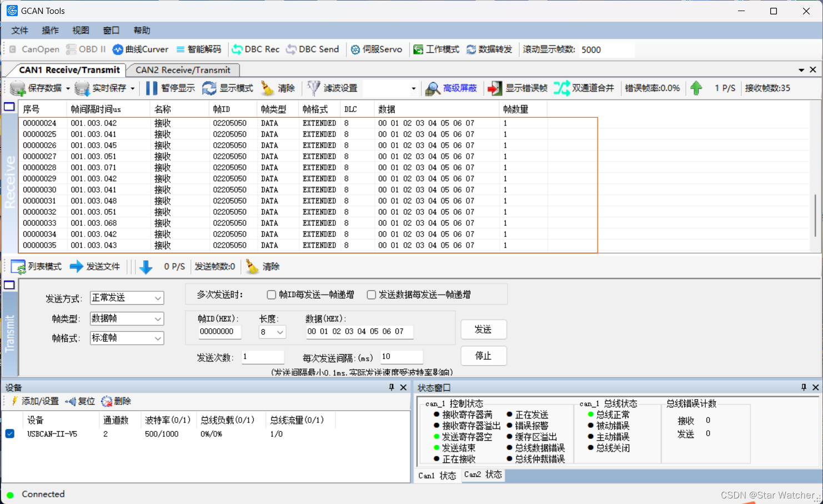
Task: Click 添加/设置 add device
Action: [34, 401]
